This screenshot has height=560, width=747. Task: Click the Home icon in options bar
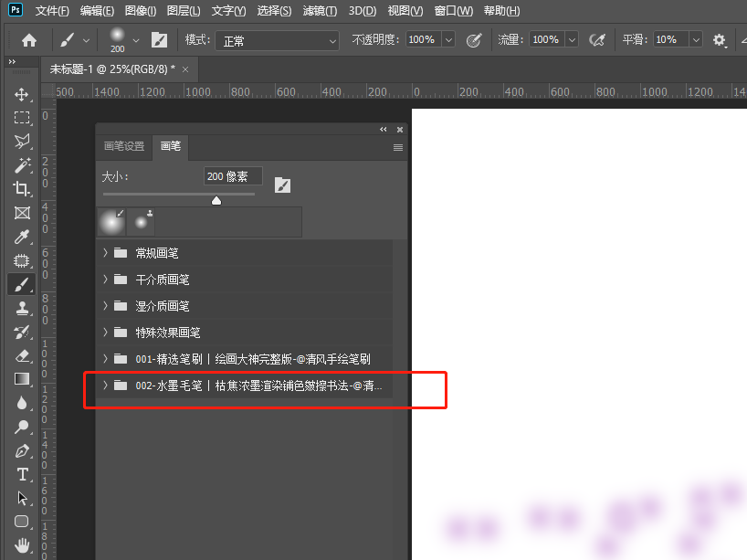coord(29,40)
